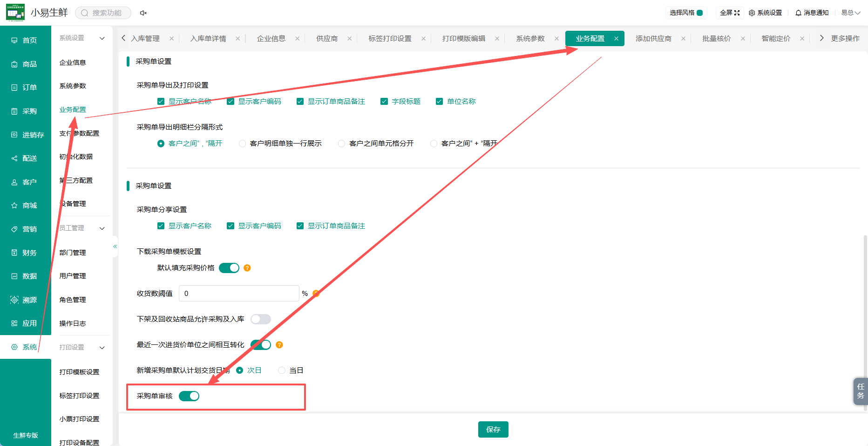Collapse the secondary sidebar with arrow handle
The image size is (868, 446).
click(115, 247)
